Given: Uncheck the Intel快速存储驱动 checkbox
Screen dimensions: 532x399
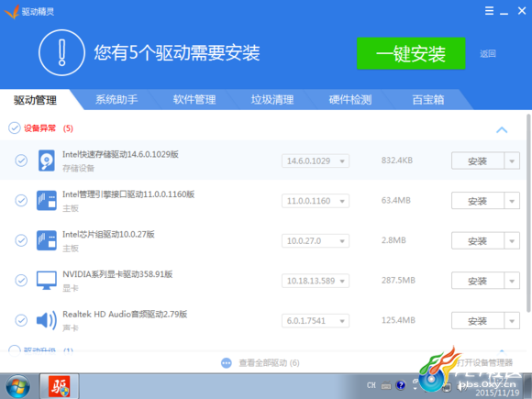Looking at the screenshot, I should tap(21, 161).
